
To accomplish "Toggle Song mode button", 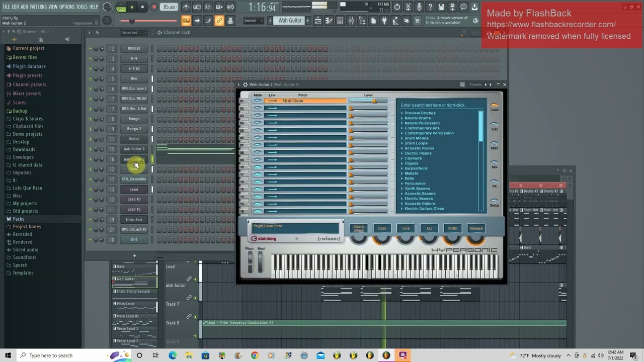I will (121, 7).
